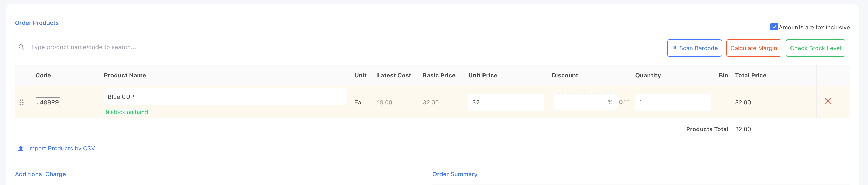Click the Discount percentage input
This screenshot has width=868, height=185.
585,102
